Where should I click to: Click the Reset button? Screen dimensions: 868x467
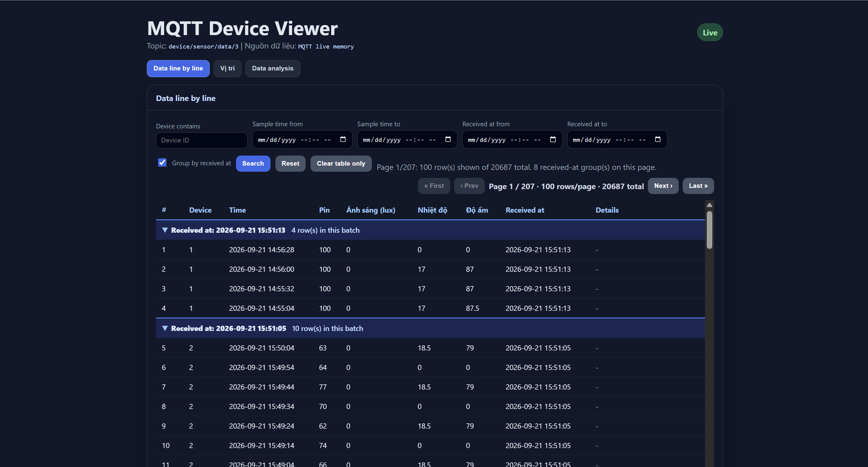pos(290,163)
